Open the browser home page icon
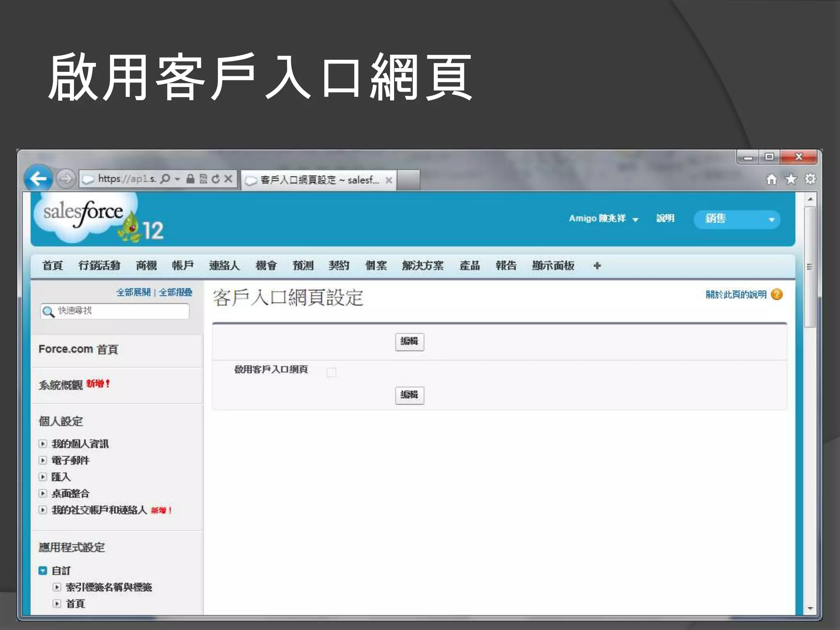This screenshot has width=840, height=630. point(772,179)
